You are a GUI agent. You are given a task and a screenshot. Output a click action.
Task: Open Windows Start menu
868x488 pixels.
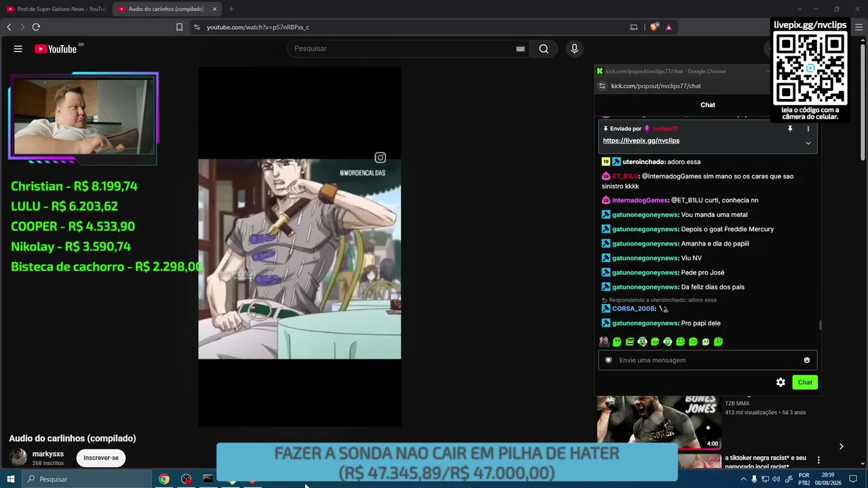[11, 479]
